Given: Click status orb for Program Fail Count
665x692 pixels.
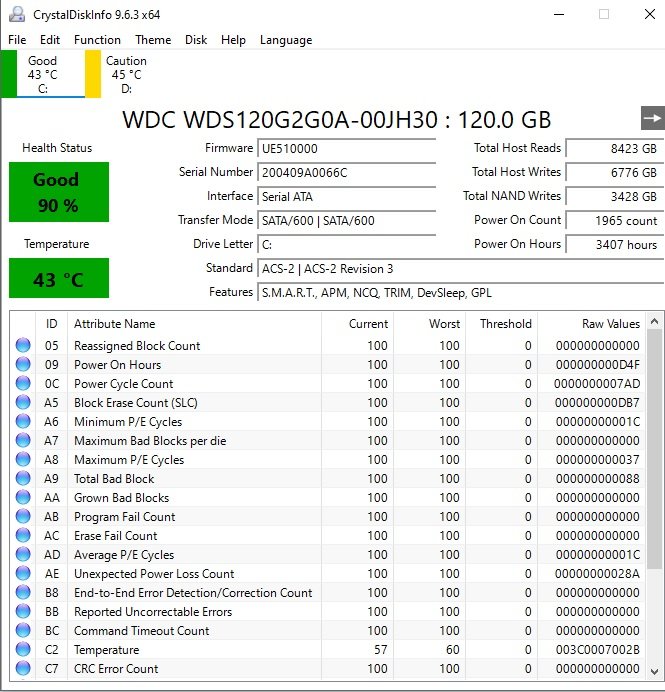Looking at the screenshot, I should (x=23, y=516).
